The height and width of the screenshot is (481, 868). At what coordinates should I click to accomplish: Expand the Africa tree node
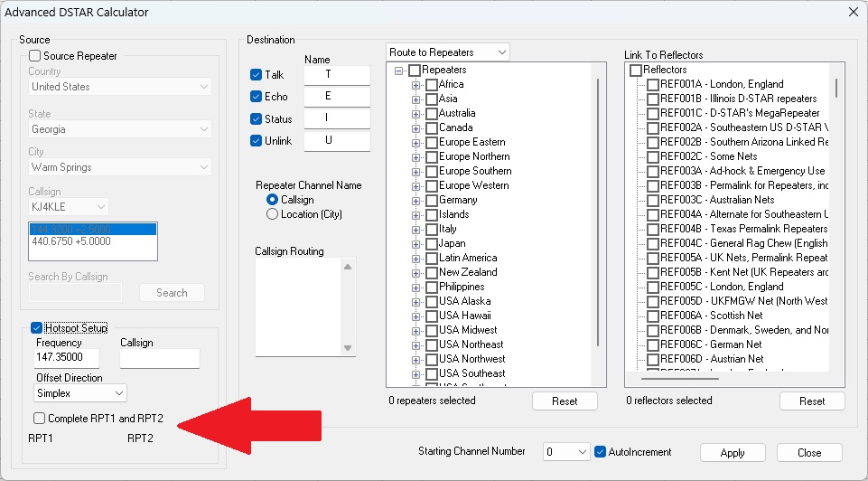(415, 85)
